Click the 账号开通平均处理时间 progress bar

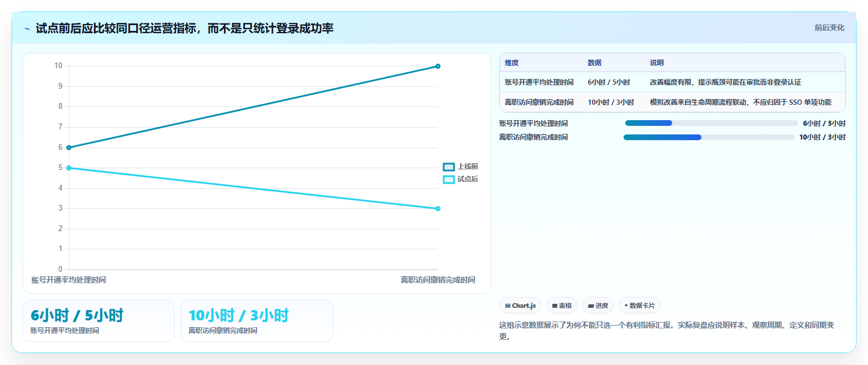pos(711,123)
